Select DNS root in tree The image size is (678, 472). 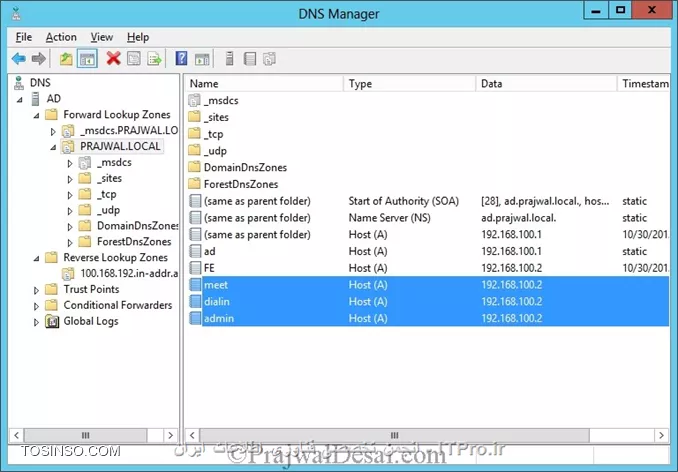(40, 83)
